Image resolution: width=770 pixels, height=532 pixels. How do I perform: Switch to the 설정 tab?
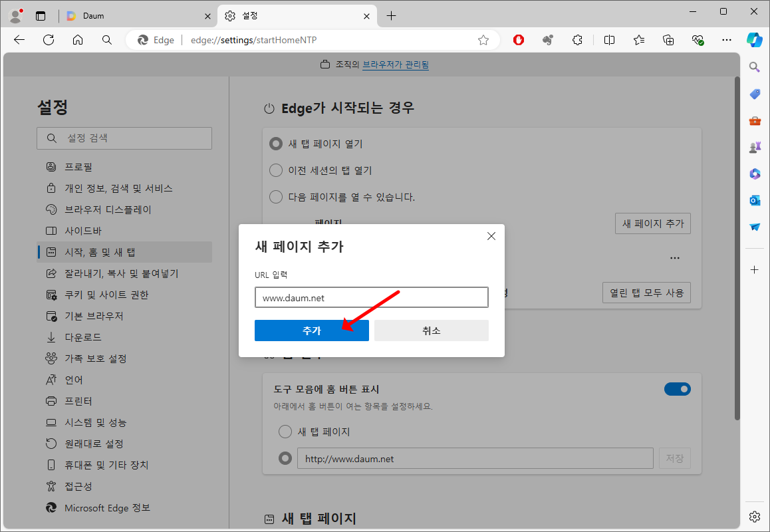[297, 16]
